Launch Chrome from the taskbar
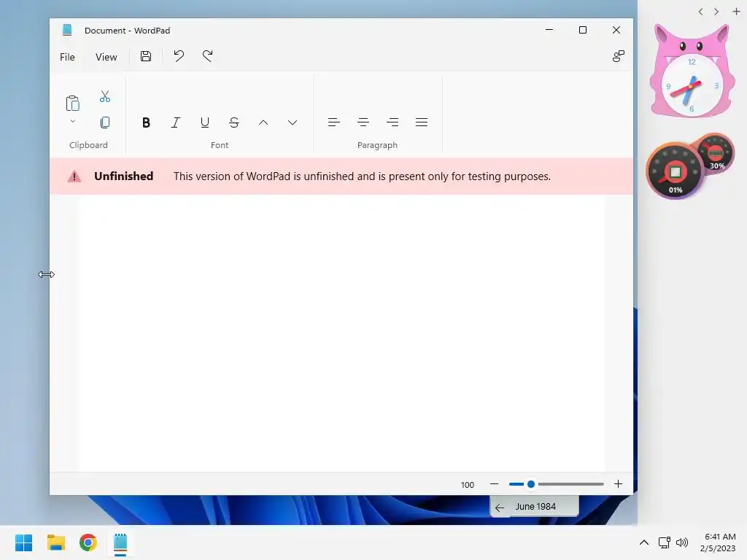747x560 pixels. 88,542
